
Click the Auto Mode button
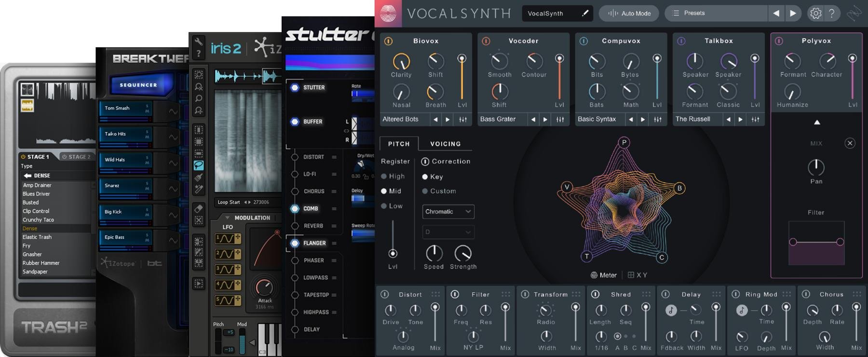629,14
